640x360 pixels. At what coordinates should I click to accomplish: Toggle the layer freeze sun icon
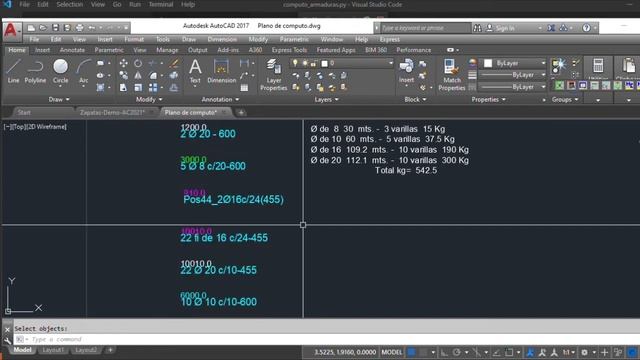pyautogui.click(x=305, y=63)
